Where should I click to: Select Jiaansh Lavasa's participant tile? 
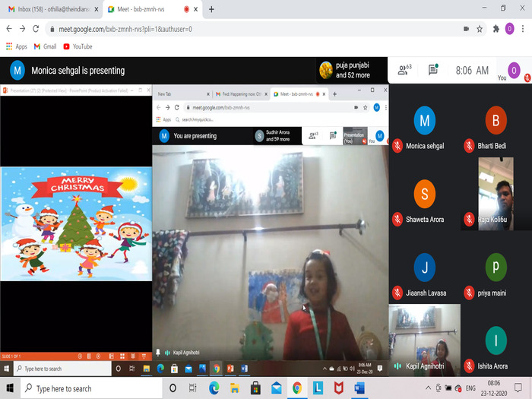click(424, 268)
